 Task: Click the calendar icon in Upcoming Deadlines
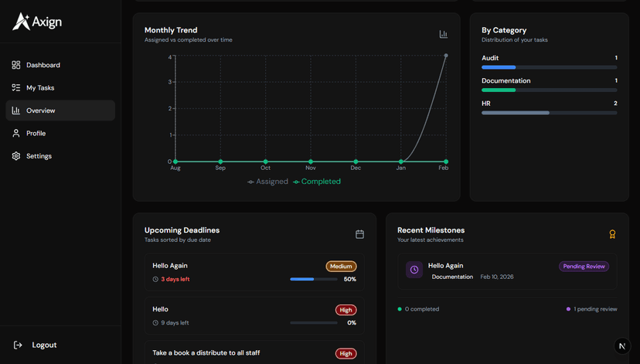(x=359, y=234)
